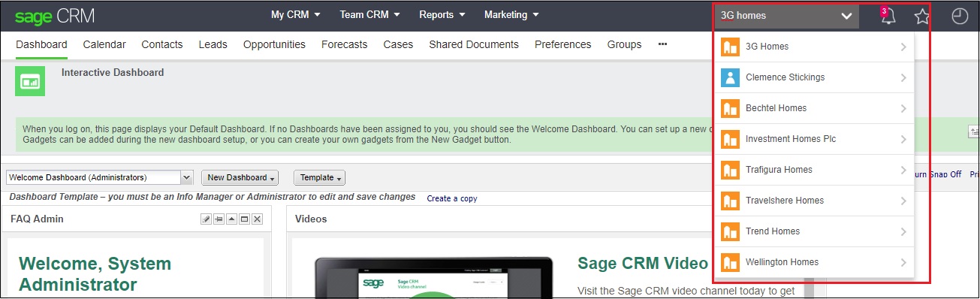
Task: Click the Investment Homes Plc company icon
Action: click(x=729, y=139)
